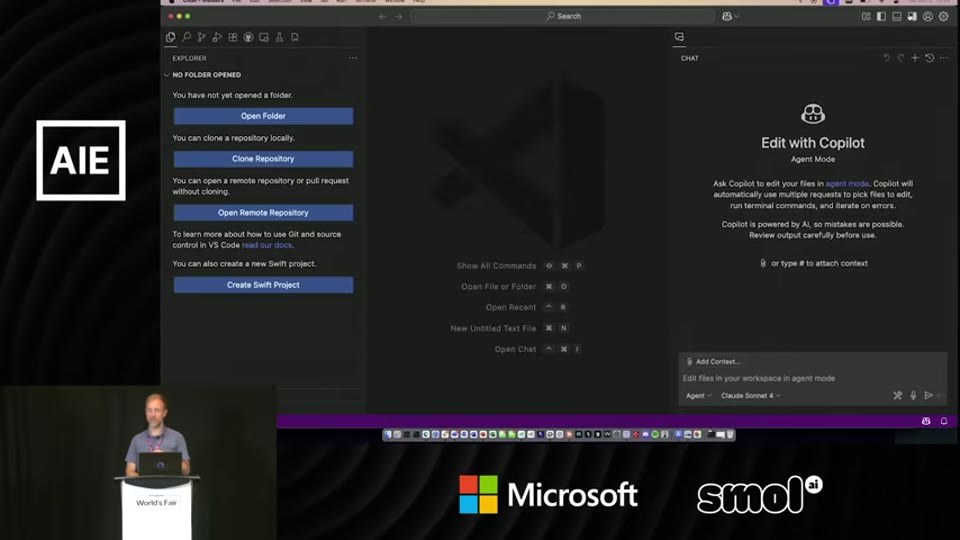Click 'Open File or Folder' shortcut hint
The height and width of the screenshot is (540, 960).
[498, 287]
